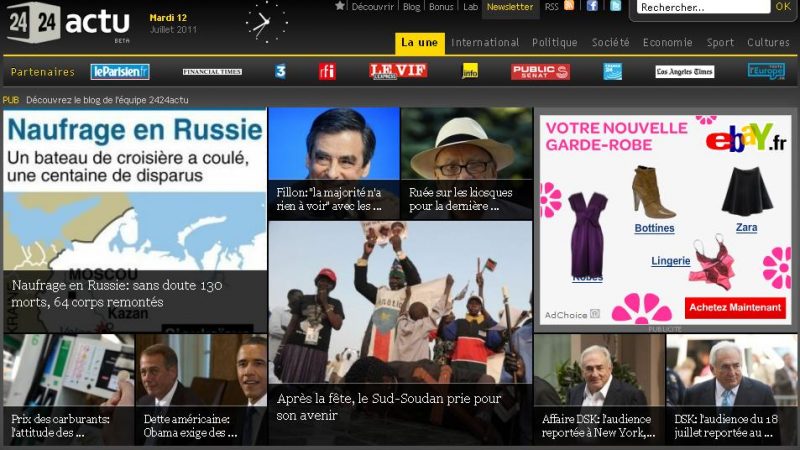
Task: Open the International section
Action: click(x=485, y=42)
